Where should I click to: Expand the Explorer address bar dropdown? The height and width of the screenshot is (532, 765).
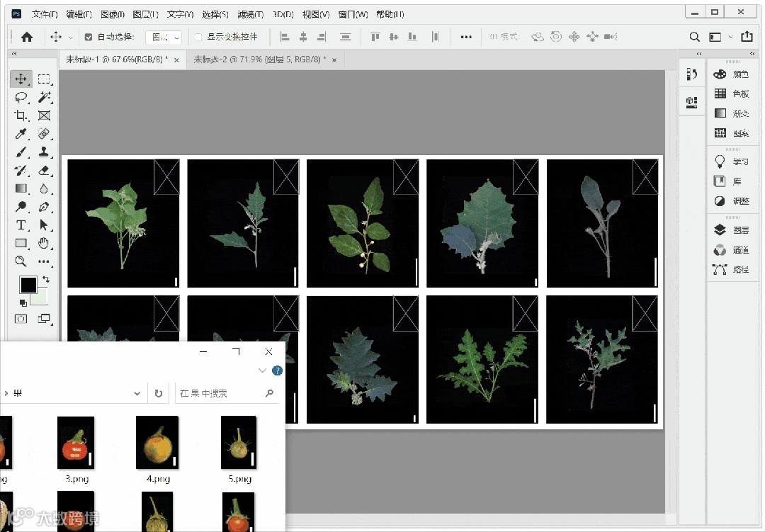tap(137, 393)
